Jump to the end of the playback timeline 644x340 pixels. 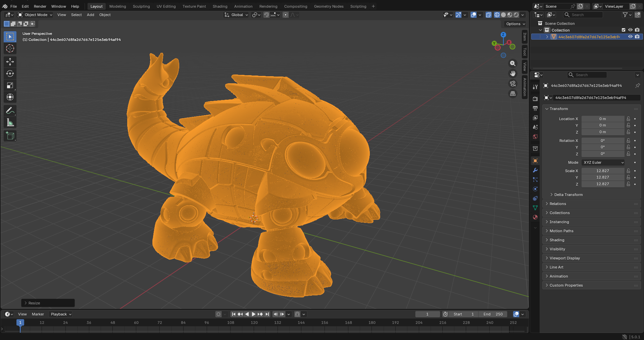(267, 314)
